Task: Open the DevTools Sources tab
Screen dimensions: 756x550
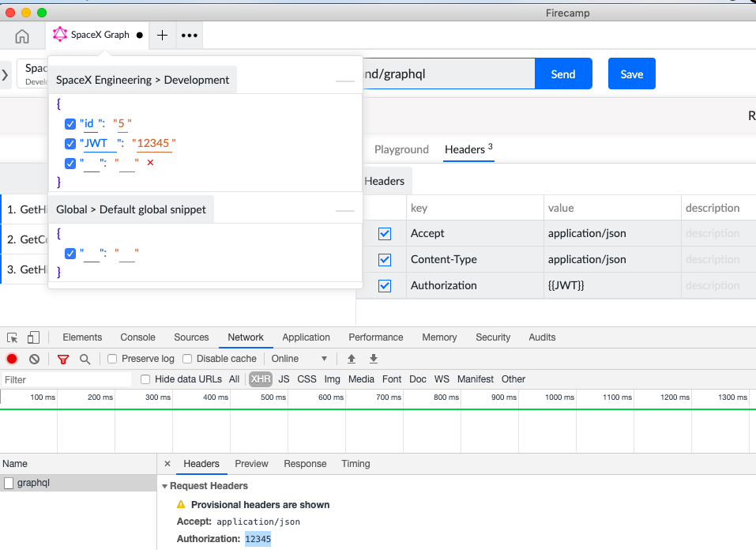Action: point(191,337)
